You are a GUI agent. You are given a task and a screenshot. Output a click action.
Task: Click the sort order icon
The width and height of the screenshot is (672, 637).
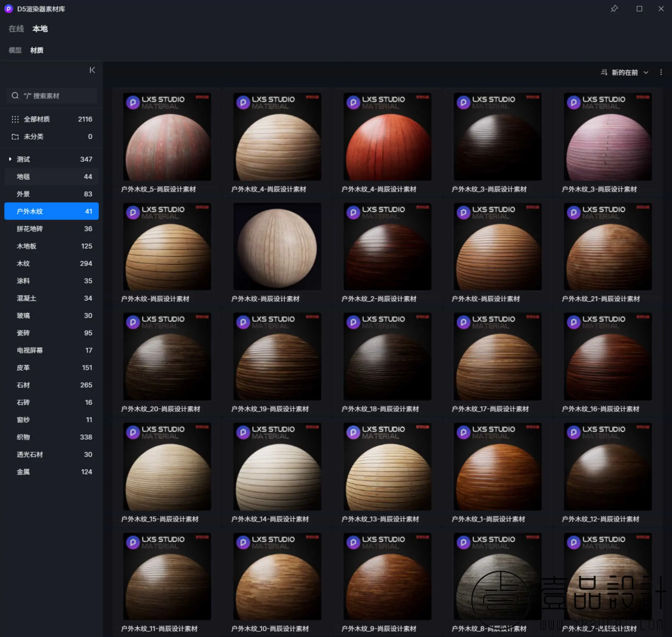604,72
